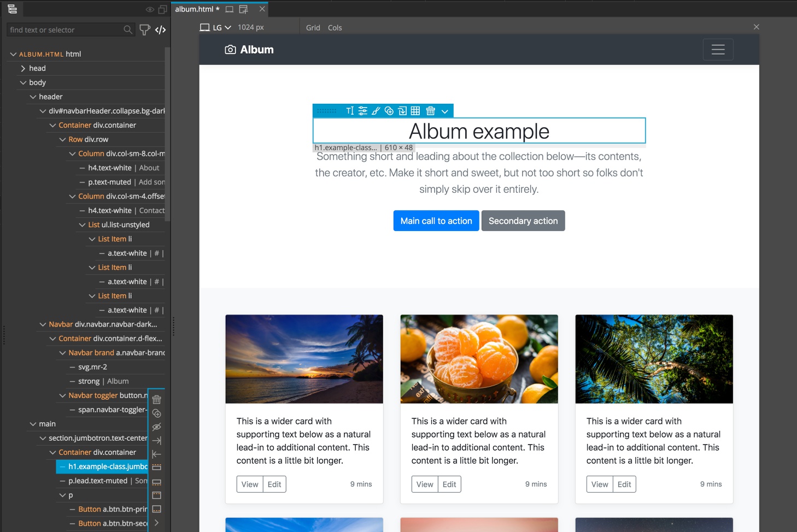Click the append-inside icon in tree toolbar

point(156,509)
